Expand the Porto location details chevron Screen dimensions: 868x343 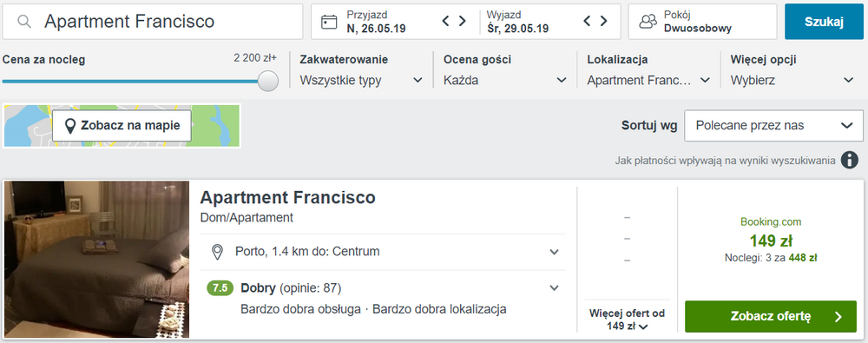(x=554, y=252)
